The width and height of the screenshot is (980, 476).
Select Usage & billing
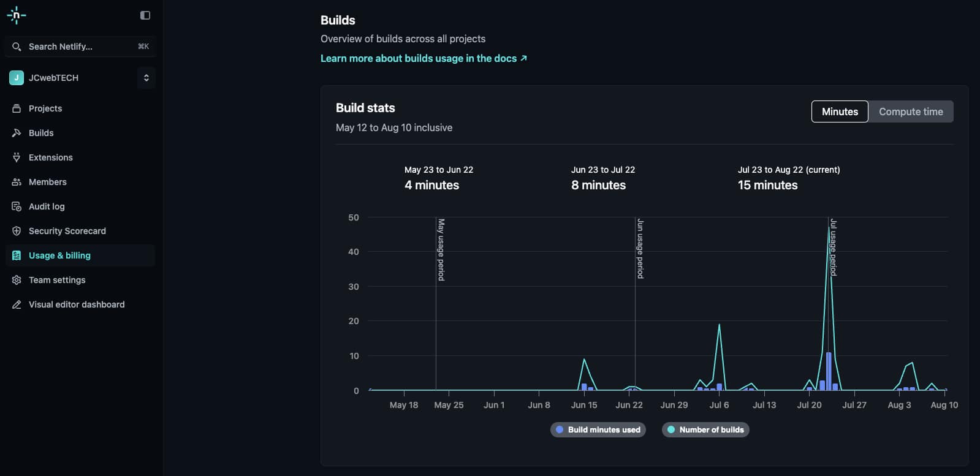(80, 255)
